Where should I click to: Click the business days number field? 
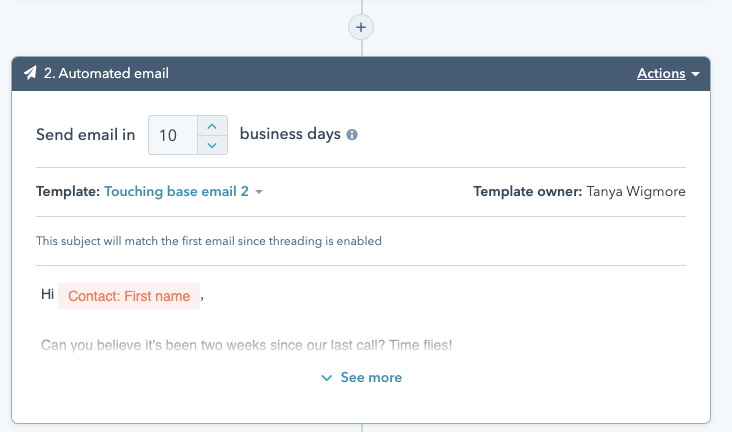170,135
